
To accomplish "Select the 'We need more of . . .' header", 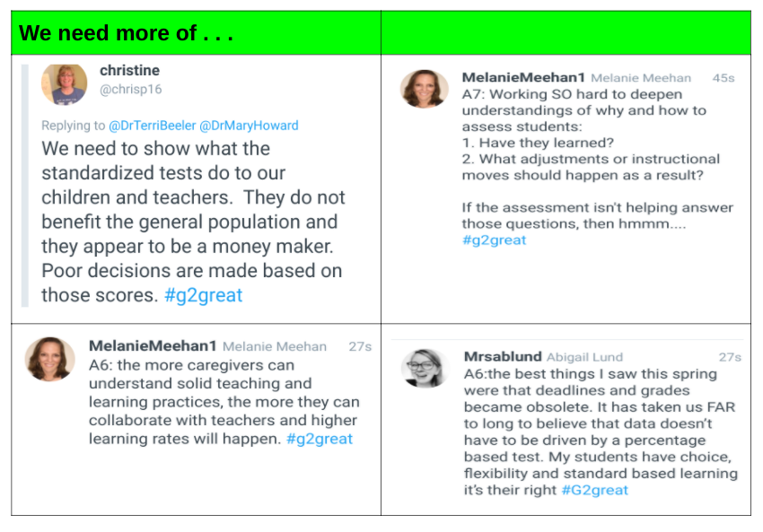I will pyautogui.click(x=126, y=33).
